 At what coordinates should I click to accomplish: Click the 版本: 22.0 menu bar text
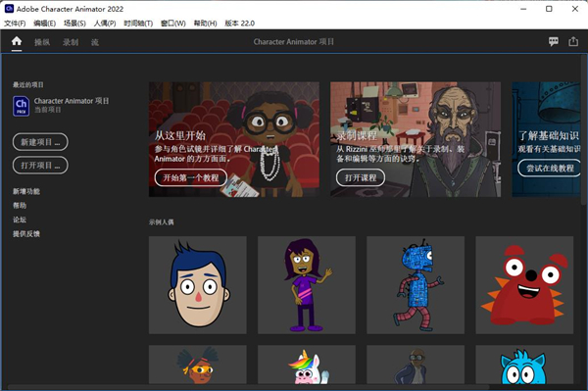point(240,24)
